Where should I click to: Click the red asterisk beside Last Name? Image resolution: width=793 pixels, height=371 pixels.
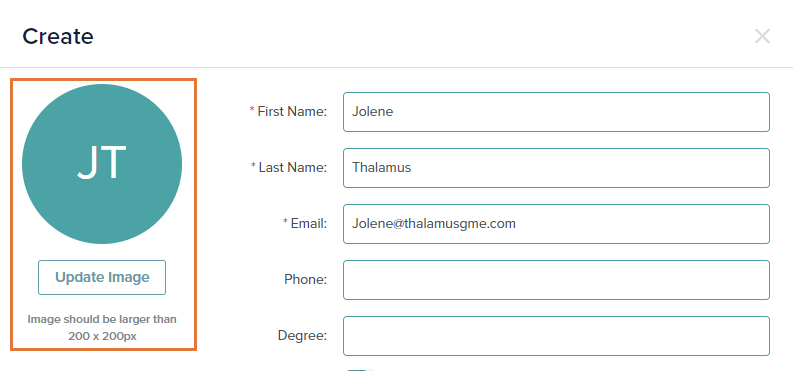pos(253,165)
